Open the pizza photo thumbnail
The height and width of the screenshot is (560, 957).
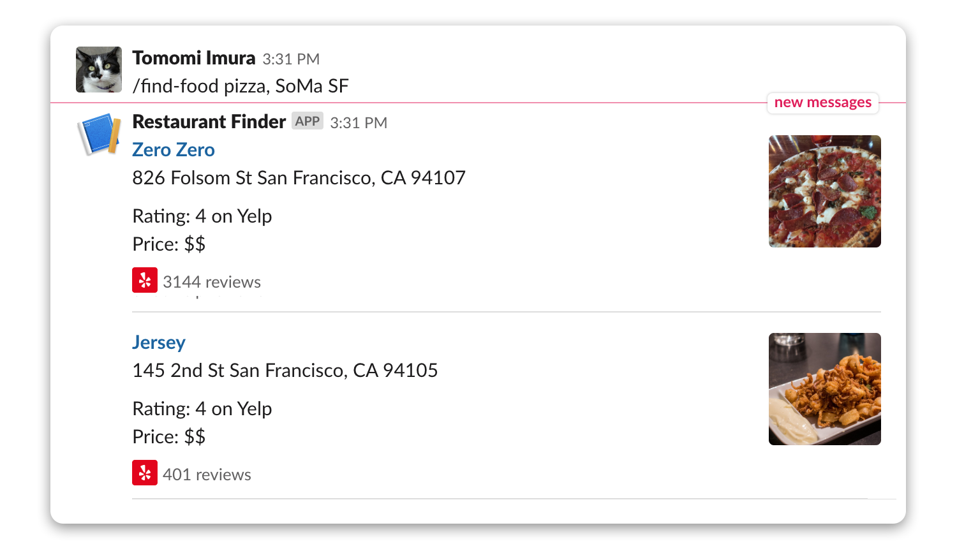[824, 191]
